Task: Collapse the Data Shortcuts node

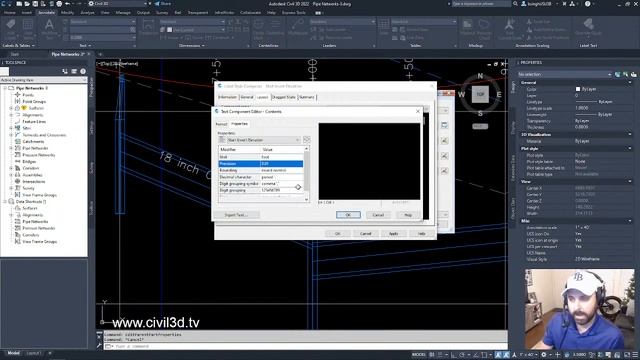Action: point(5,202)
